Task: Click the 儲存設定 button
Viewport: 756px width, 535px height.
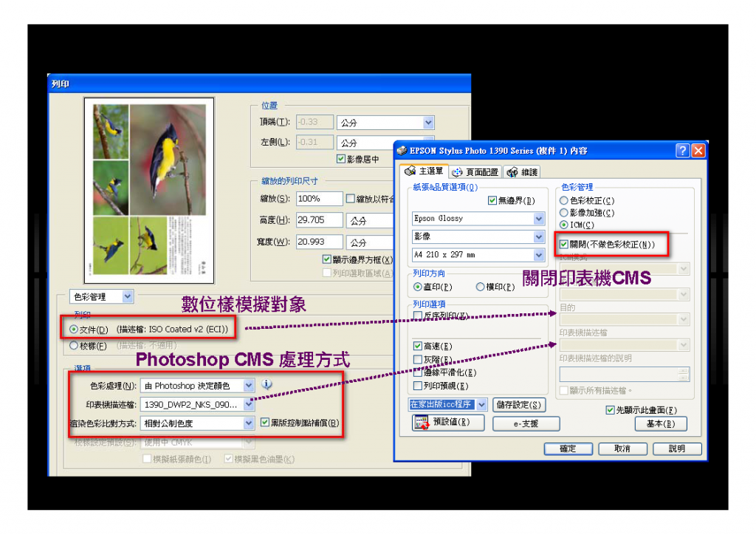Action: 519,405
